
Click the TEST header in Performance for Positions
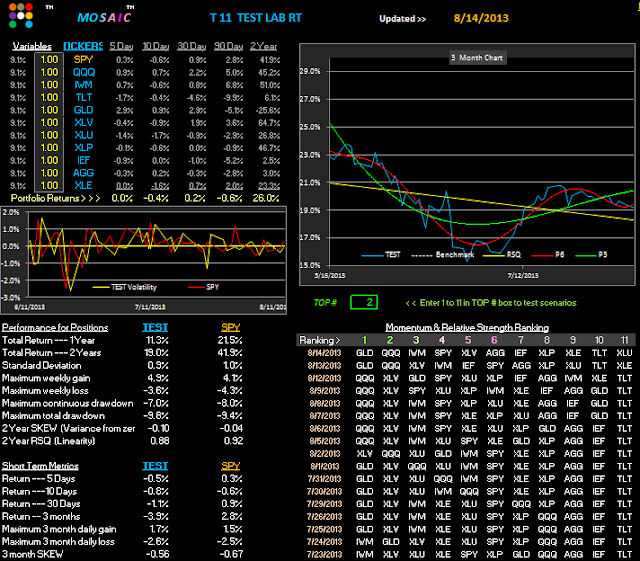pyautogui.click(x=155, y=327)
